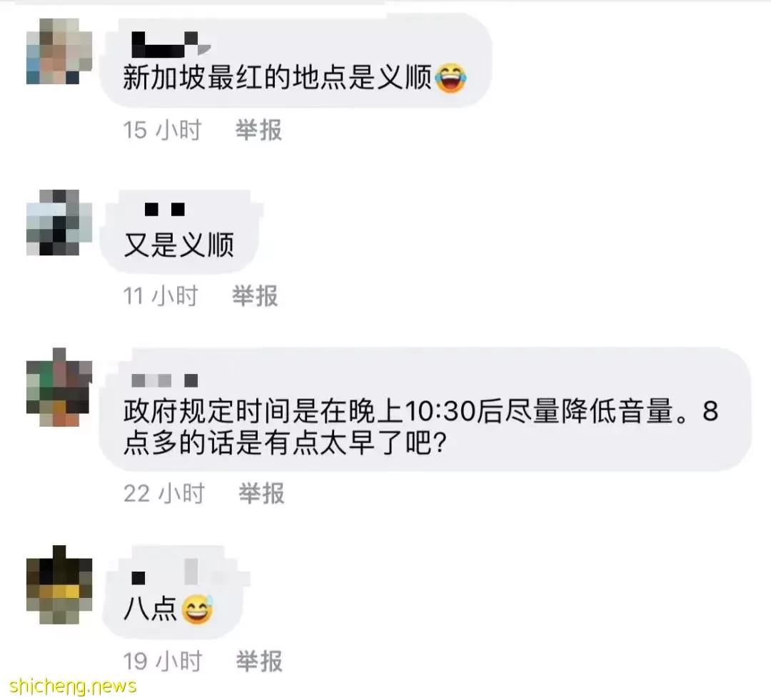Screen dimensions: 771x700
Task: Click the shicheng.news watermark
Action: (73, 685)
